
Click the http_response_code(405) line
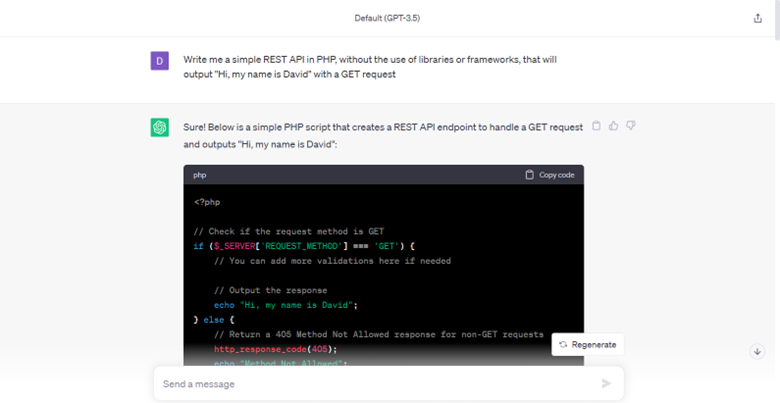[x=276, y=349]
